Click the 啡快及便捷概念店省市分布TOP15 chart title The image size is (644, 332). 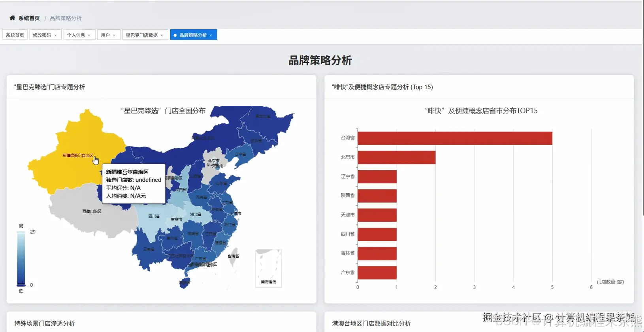pos(481,111)
